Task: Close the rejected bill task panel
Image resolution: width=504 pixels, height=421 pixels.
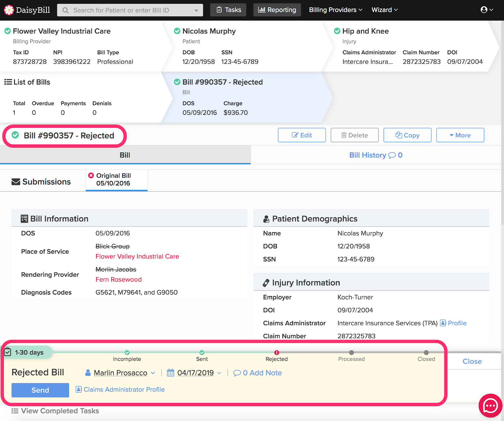Action: tap(472, 361)
